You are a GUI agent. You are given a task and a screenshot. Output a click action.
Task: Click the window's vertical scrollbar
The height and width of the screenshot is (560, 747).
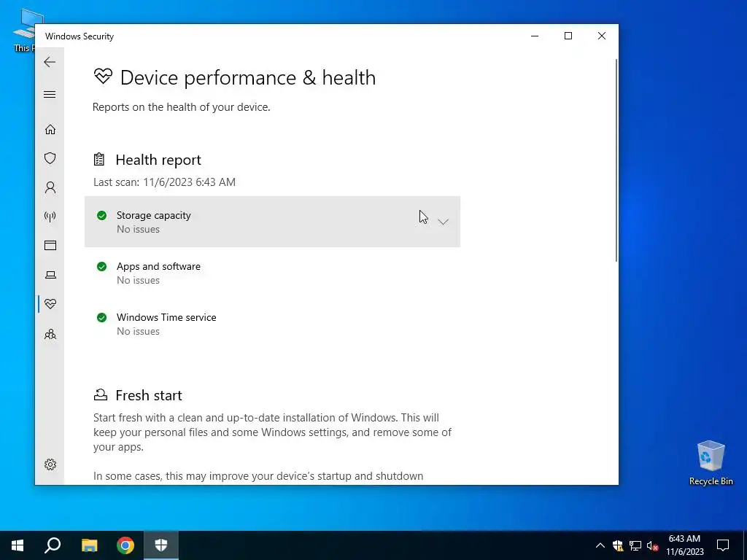pyautogui.click(x=616, y=160)
